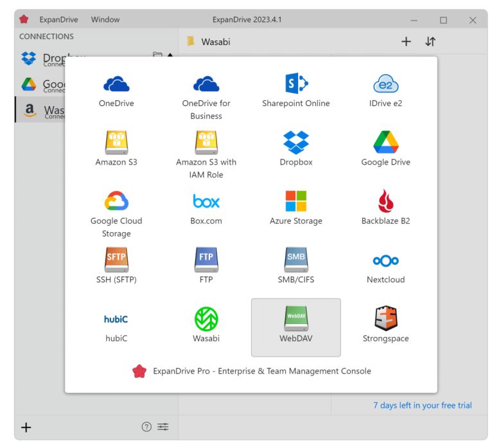Click the help question mark icon
Viewport: 501px width, 448px height.
[x=146, y=427]
